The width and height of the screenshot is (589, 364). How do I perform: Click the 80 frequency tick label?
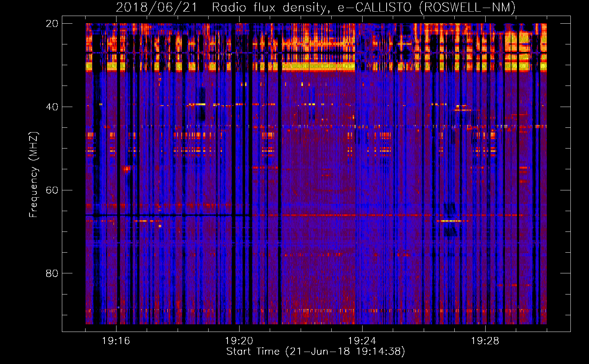tap(52, 273)
